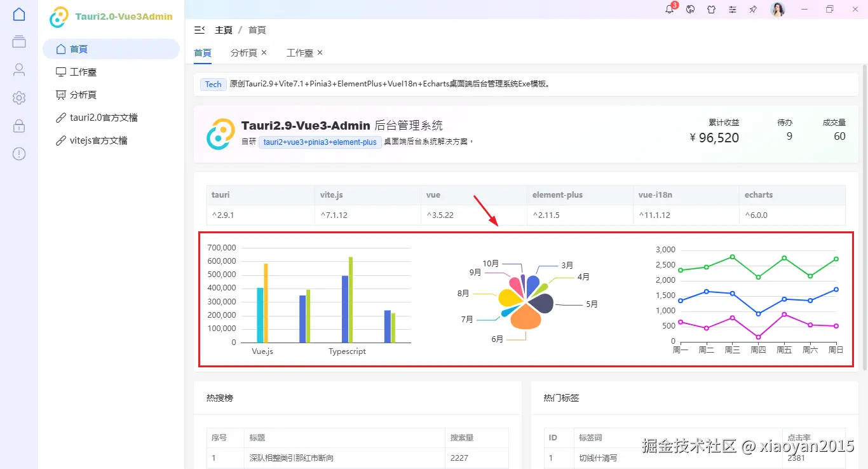Open the layout settings sliders icon
Image resolution: width=868 pixels, height=469 pixels.
(x=733, y=10)
